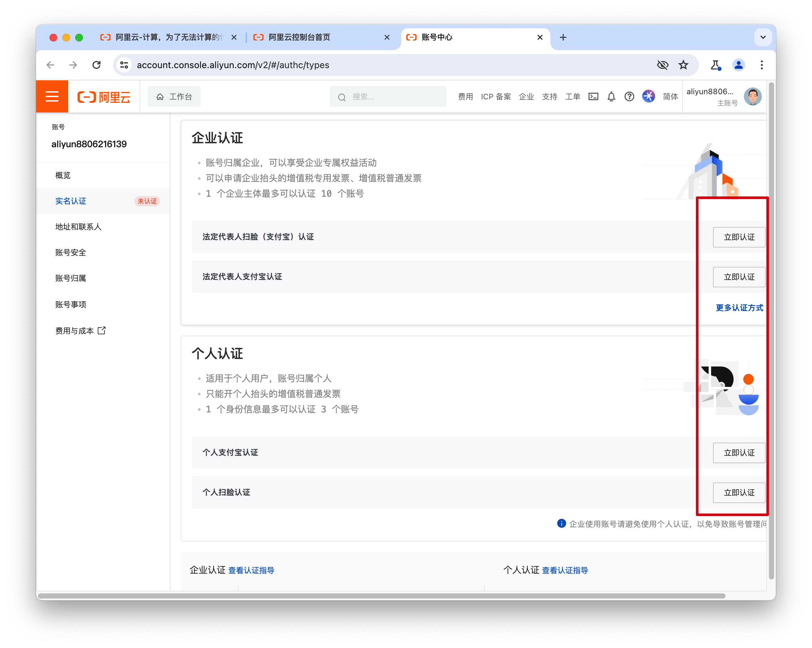Open Chrome three-dot menu
The width and height of the screenshot is (812, 648).
(762, 65)
